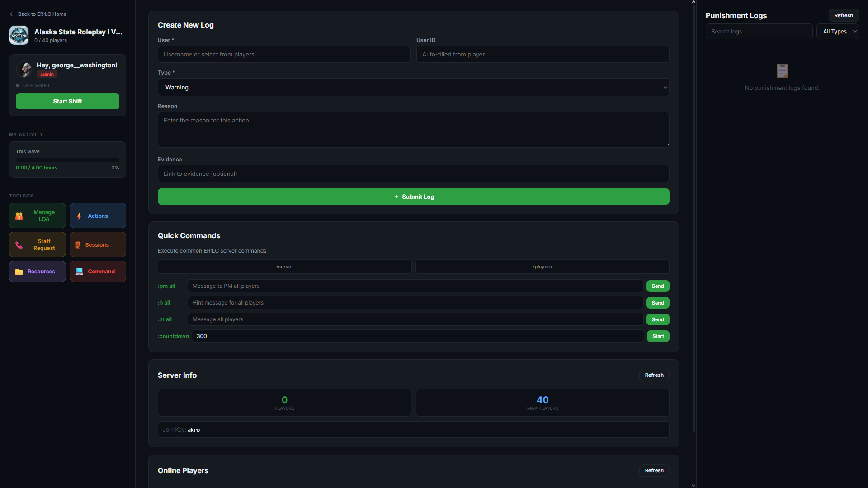Focus the Search logs input field

759,32
